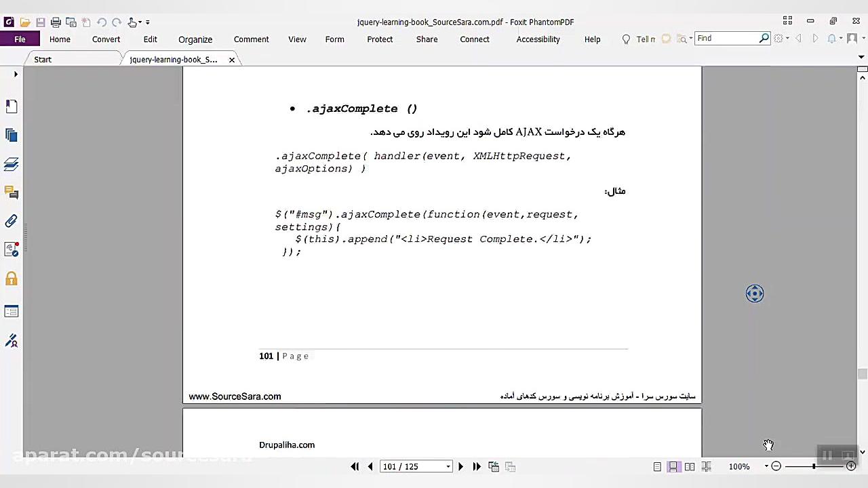Toggle the ribbon mode icon in title bar
Viewport: 868px width, 488px height.
tap(787, 21)
